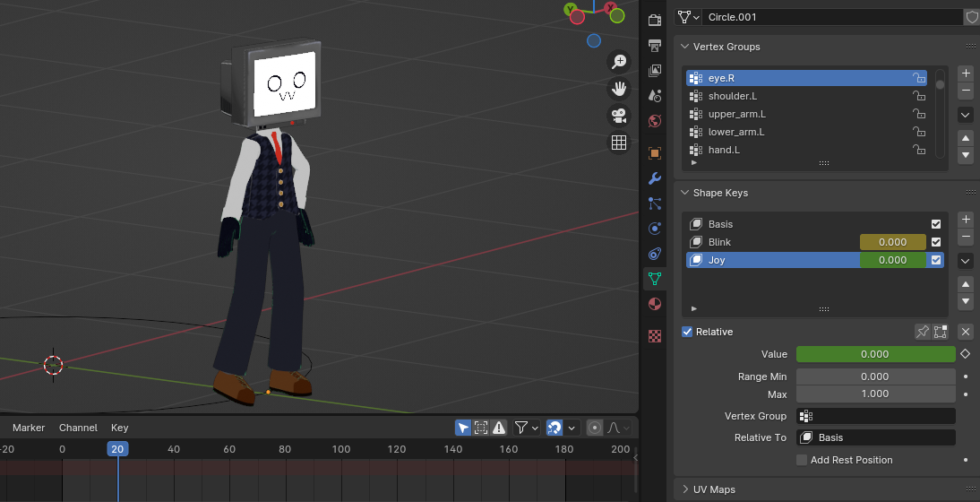Viewport: 980px width, 502px height.
Task: Toggle lock on eye.R vertex group
Action: (x=919, y=77)
